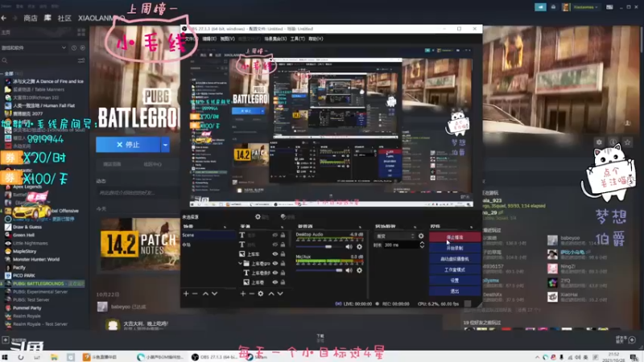Collapse the 上车卷 group in Sources
The width and height of the screenshot is (644, 362).
[240, 264]
